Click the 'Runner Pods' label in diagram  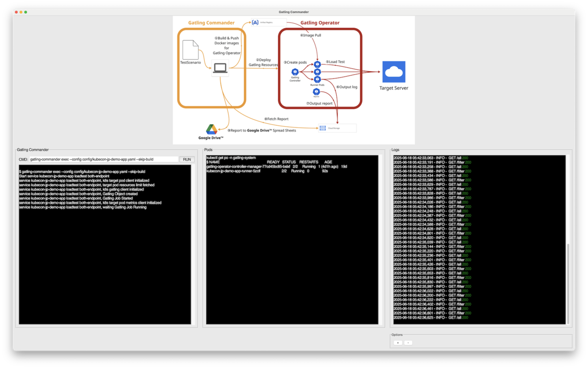click(317, 85)
